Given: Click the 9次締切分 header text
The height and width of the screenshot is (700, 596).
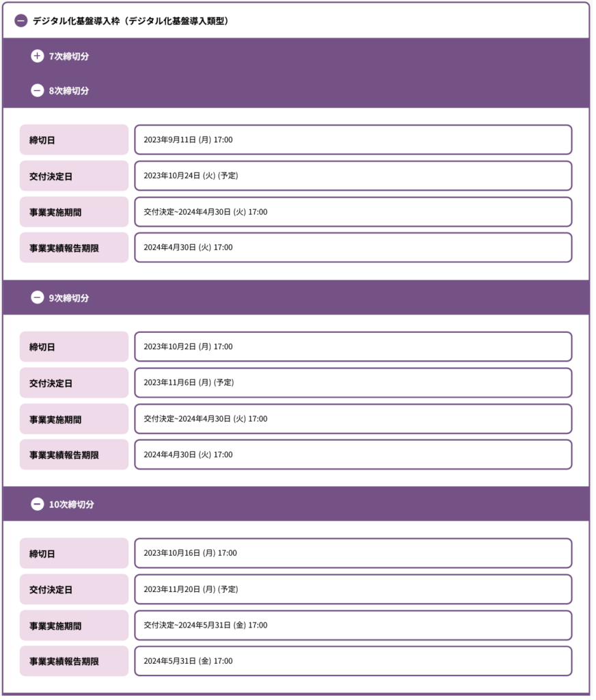Looking at the screenshot, I should (69, 298).
